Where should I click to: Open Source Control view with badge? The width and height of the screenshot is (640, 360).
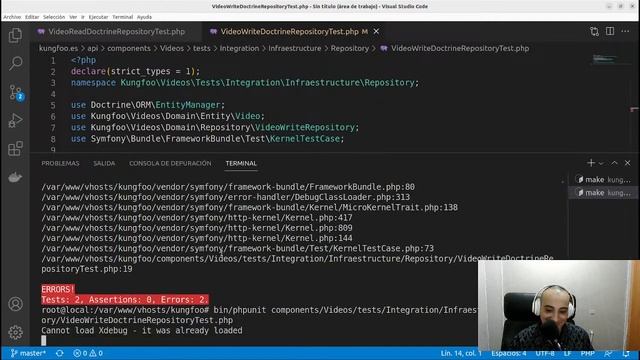16,92
